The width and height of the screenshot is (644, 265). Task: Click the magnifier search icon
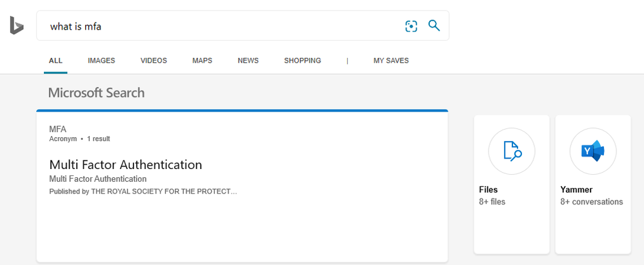[434, 25]
